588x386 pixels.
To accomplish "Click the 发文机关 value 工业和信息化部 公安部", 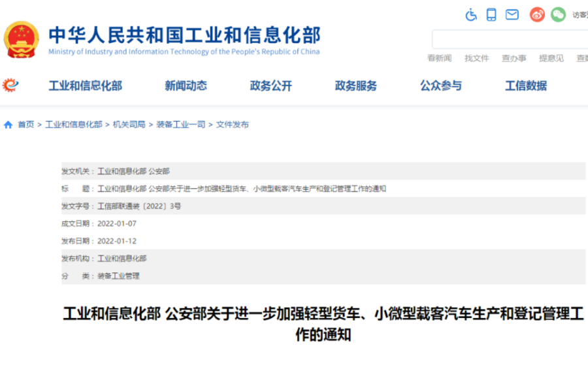I will 133,171.
